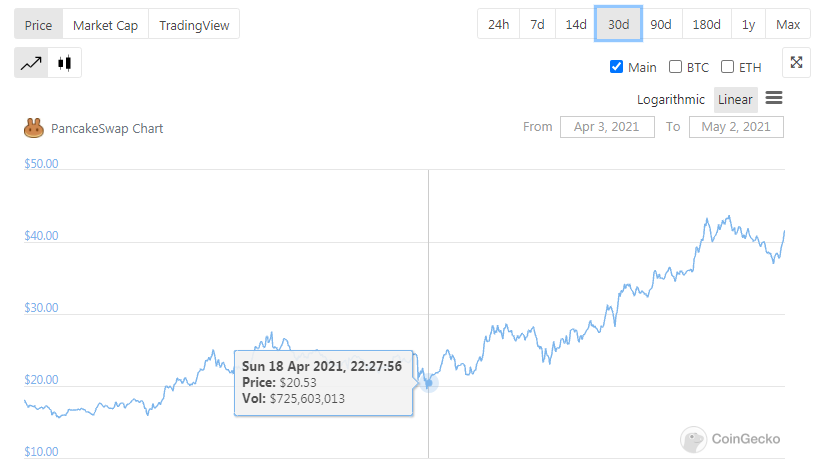The width and height of the screenshot is (822, 469).
Task: Show the Max time range
Action: (787, 24)
